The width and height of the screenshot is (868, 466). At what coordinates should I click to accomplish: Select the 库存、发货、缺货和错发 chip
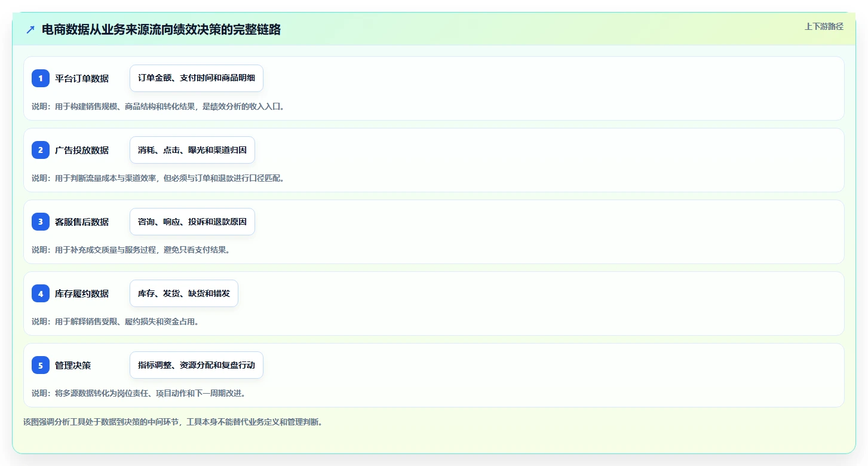pyautogui.click(x=184, y=293)
